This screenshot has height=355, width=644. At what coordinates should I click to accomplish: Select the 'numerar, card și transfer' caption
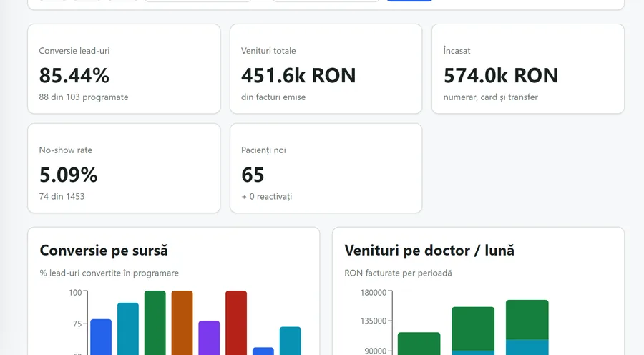(x=491, y=97)
